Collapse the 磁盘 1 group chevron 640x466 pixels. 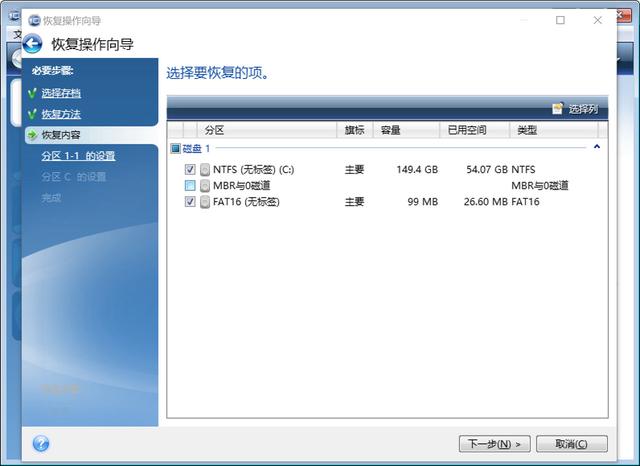[597, 146]
